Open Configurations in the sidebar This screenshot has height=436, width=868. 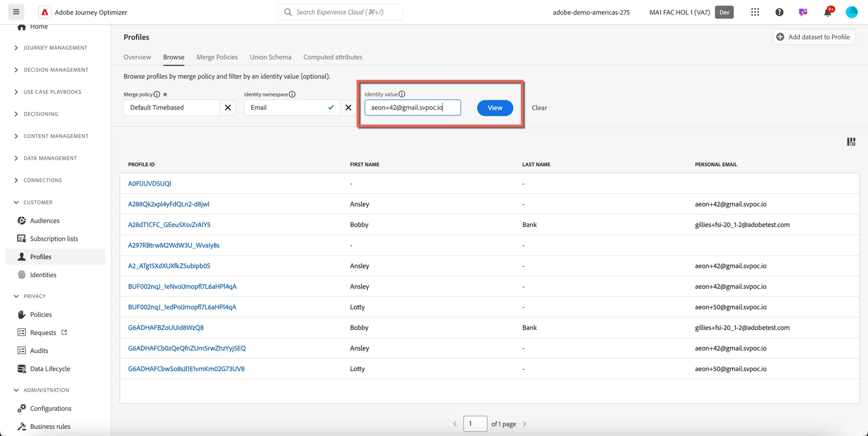coord(51,408)
